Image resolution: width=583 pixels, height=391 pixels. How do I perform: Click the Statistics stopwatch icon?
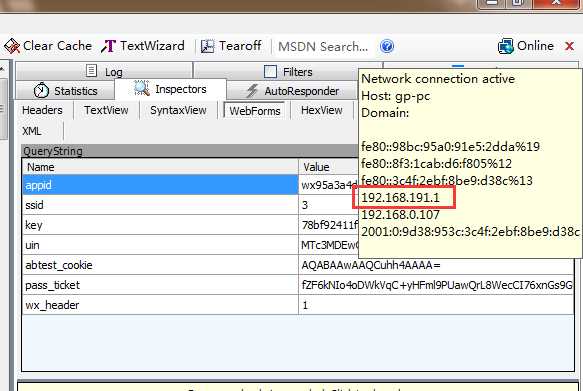click(41, 90)
